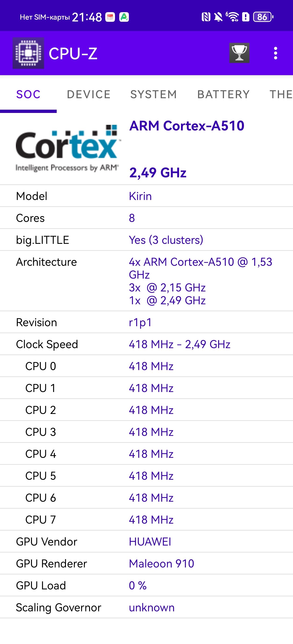Image resolution: width=293 pixels, height=644 pixels.
Task: Tap the CPU-Z chip app icon
Action: click(x=28, y=53)
